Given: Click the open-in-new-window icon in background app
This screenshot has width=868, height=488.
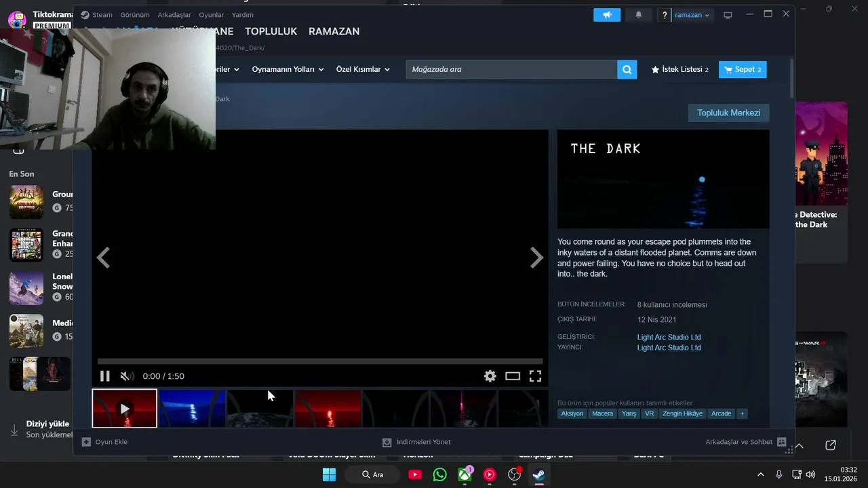Looking at the screenshot, I should pyautogui.click(x=831, y=445).
